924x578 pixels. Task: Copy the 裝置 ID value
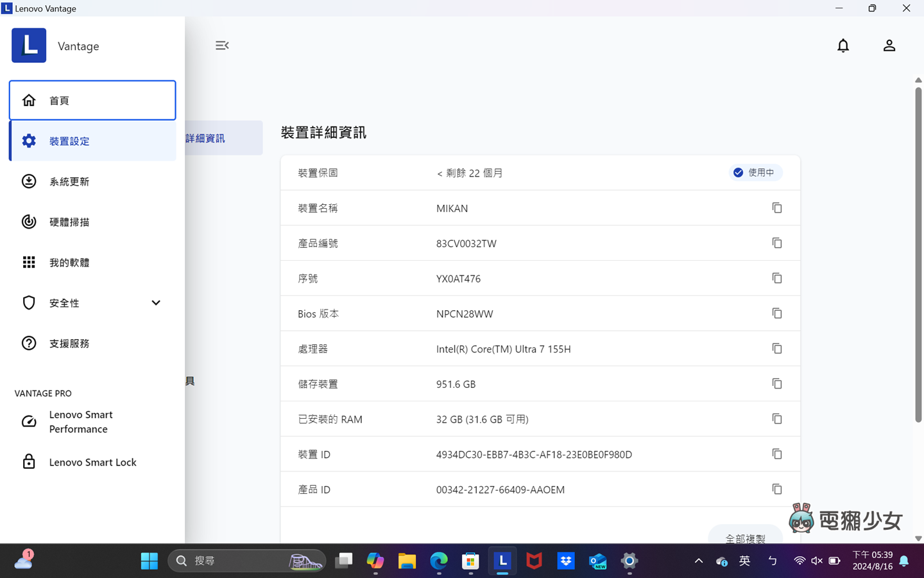pyautogui.click(x=777, y=454)
